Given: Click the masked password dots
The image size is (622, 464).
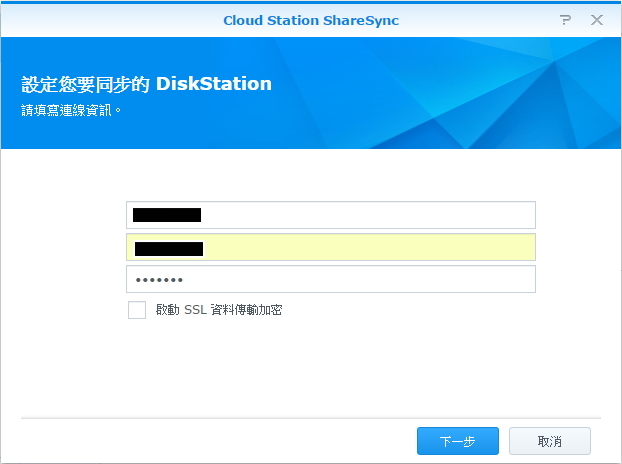Looking at the screenshot, I should 160,280.
